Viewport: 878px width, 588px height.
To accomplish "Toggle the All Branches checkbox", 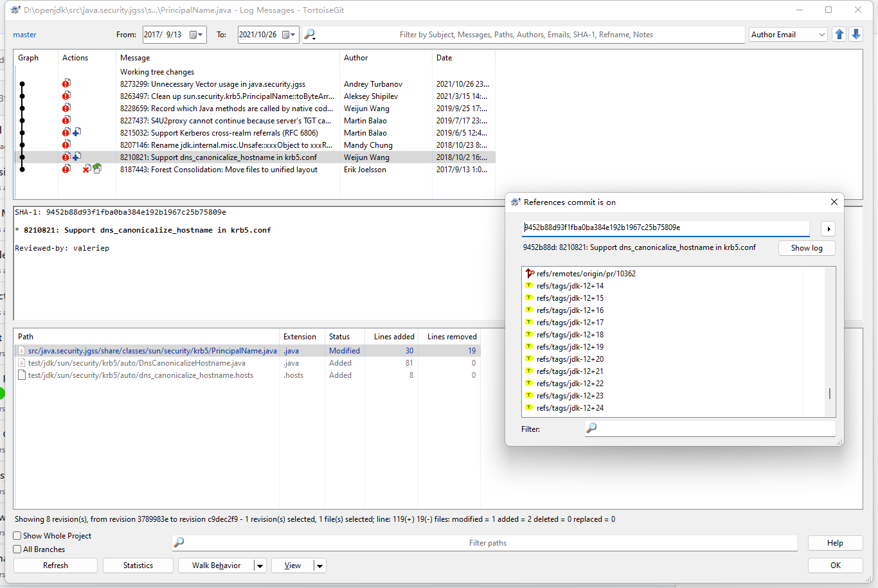I will [x=18, y=549].
